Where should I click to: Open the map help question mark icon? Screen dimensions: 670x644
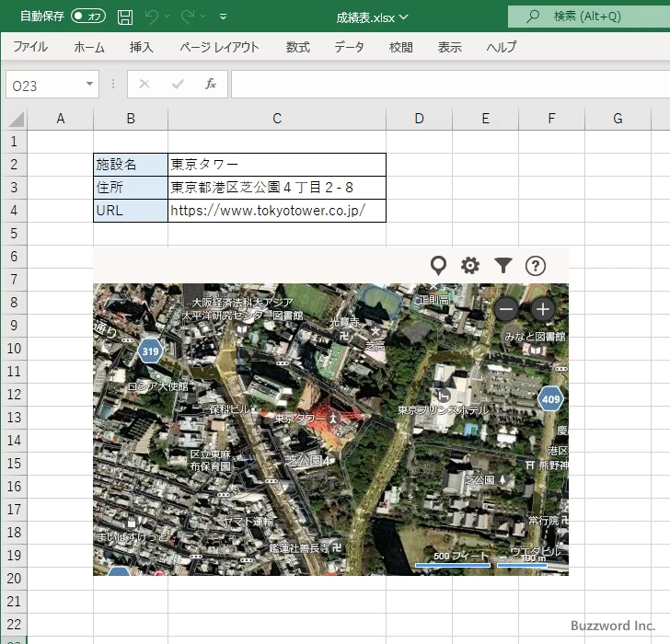pyautogui.click(x=536, y=266)
